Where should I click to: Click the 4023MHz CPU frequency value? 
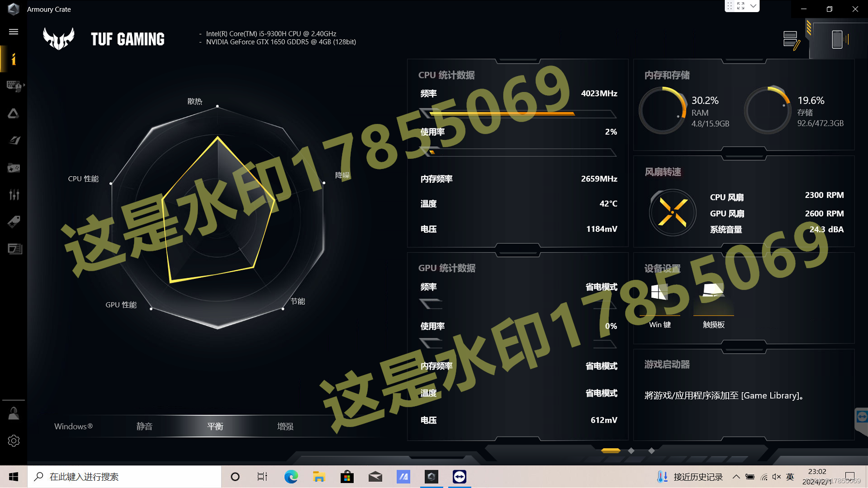(x=599, y=93)
